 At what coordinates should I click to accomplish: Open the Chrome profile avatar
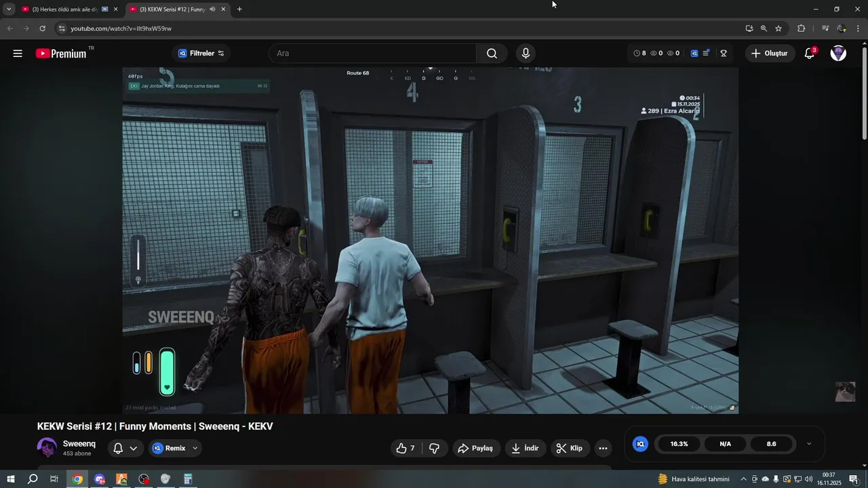(842, 28)
